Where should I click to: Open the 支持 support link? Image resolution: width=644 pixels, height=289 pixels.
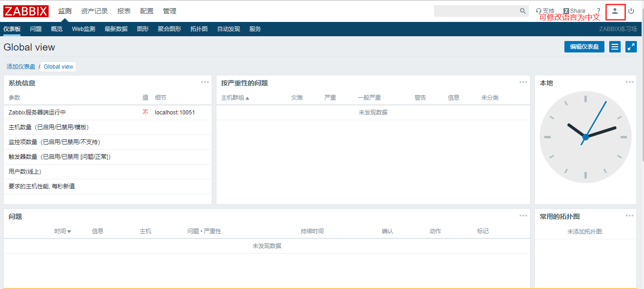(x=545, y=11)
